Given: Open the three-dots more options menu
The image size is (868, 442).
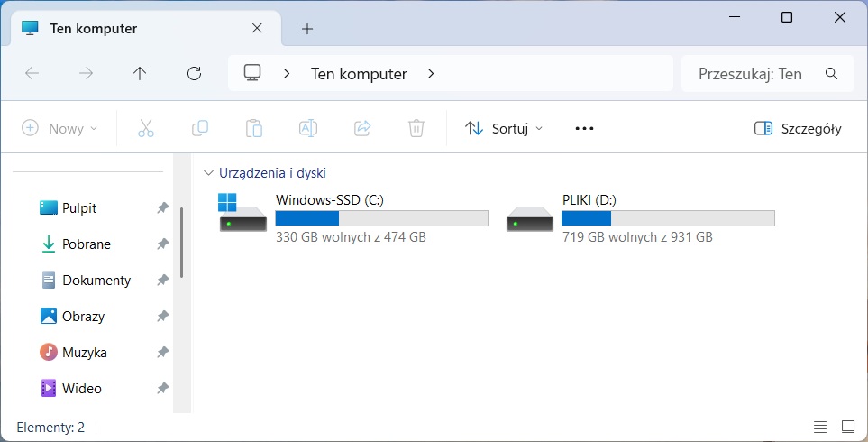Looking at the screenshot, I should click(584, 128).
